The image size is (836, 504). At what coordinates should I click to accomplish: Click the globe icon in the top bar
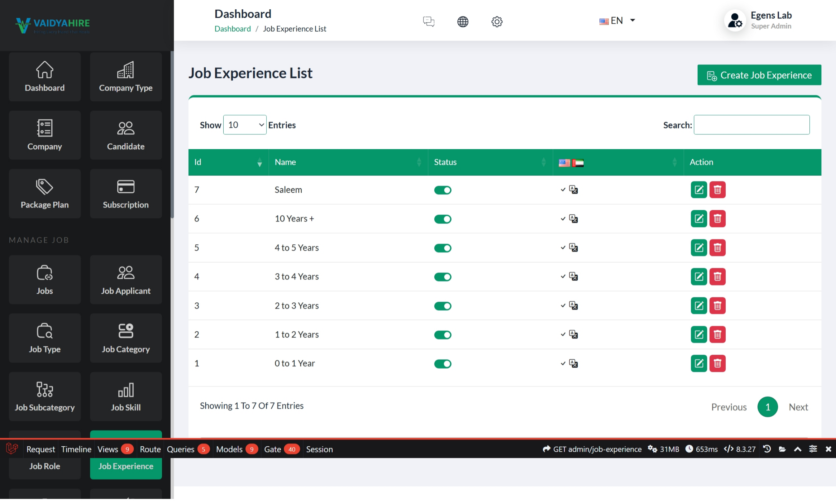coord(463,21)
